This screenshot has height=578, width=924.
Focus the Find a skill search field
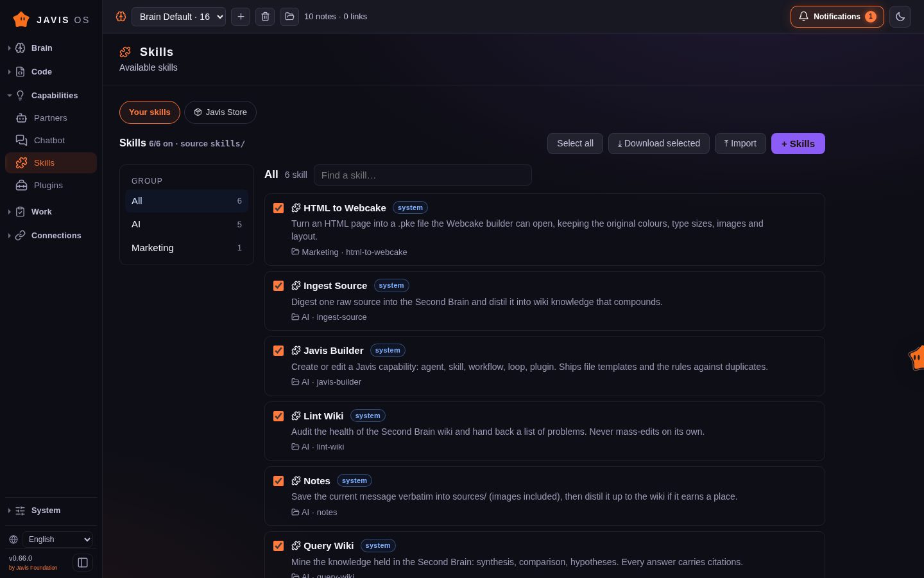[x=423, y=175]
